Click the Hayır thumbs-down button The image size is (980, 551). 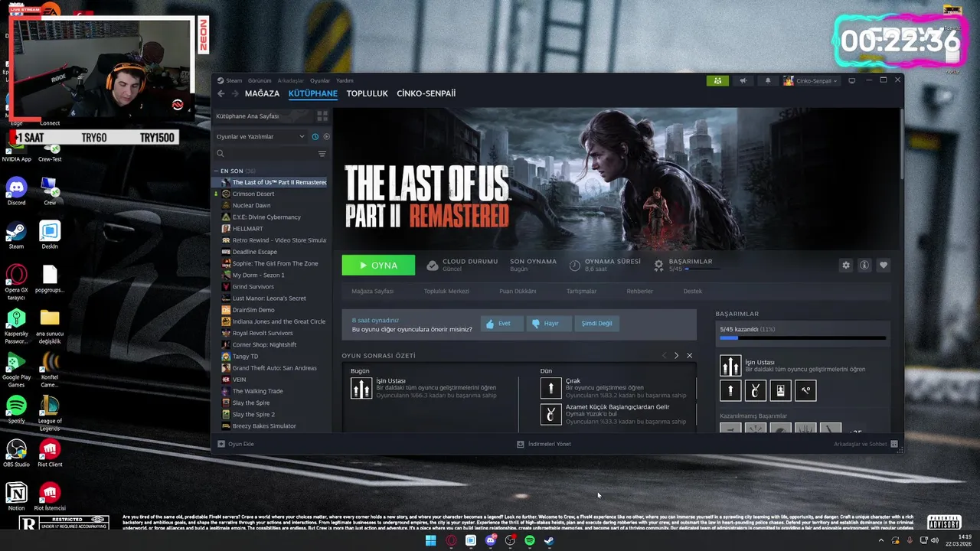[x=548, y=324]
